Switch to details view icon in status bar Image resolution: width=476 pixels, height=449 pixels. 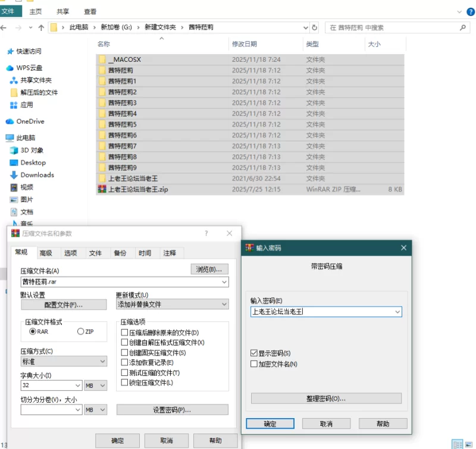click(457, 444)
